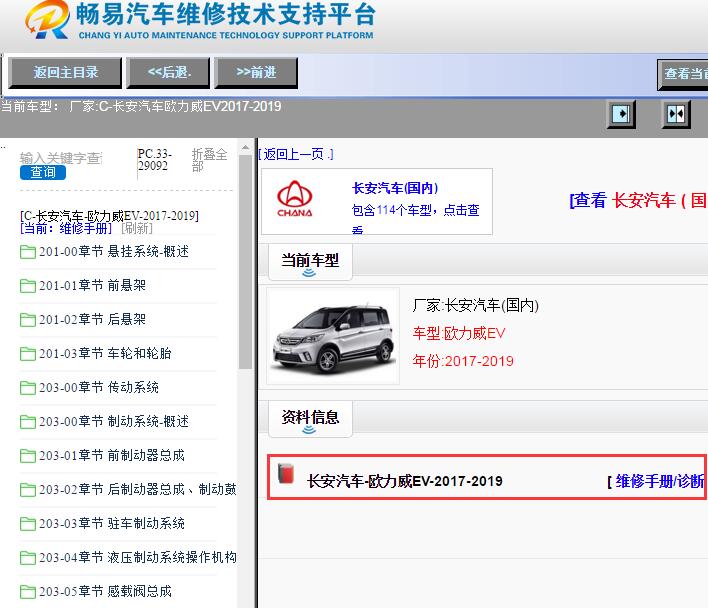The width and height of the screenshot is (708, 608).
Task: Open folder icon for 203-03 驻车制动系统
Action: (x=28, y=524)
